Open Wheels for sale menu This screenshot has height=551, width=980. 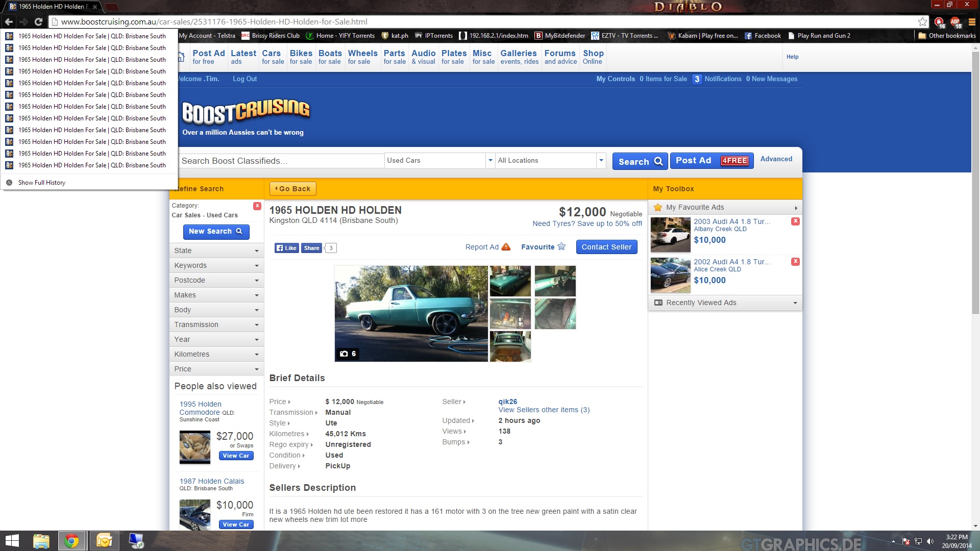(362, 57)
